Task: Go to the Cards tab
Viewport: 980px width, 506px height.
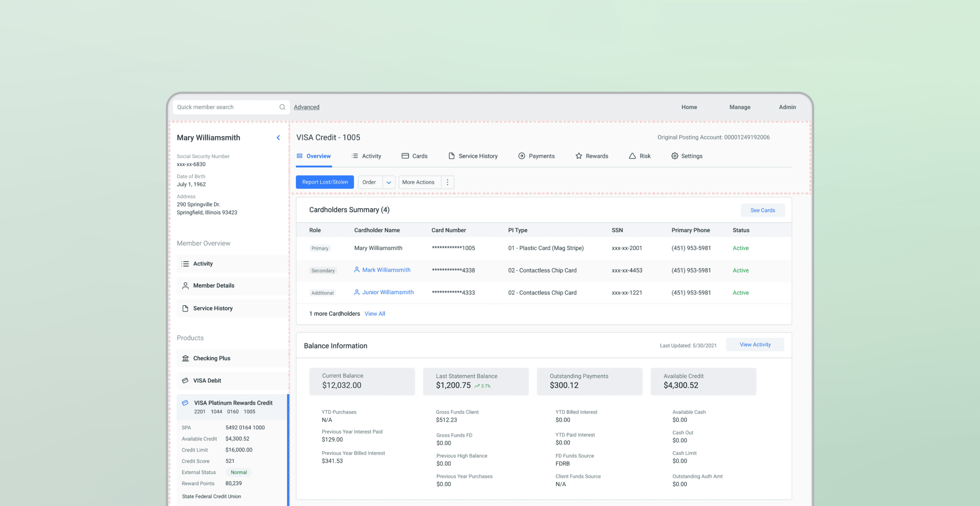Action: pyautogui.click(x=414, y=156)
